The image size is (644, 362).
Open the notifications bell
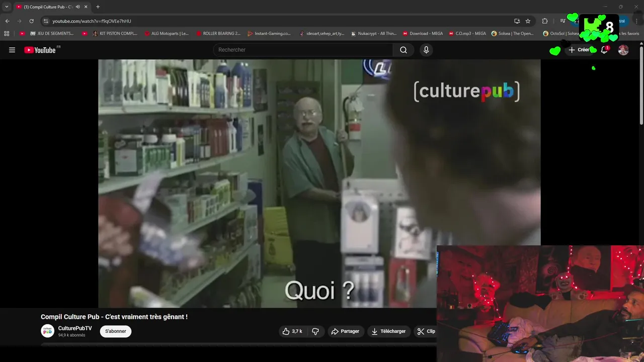coord(604,50)
